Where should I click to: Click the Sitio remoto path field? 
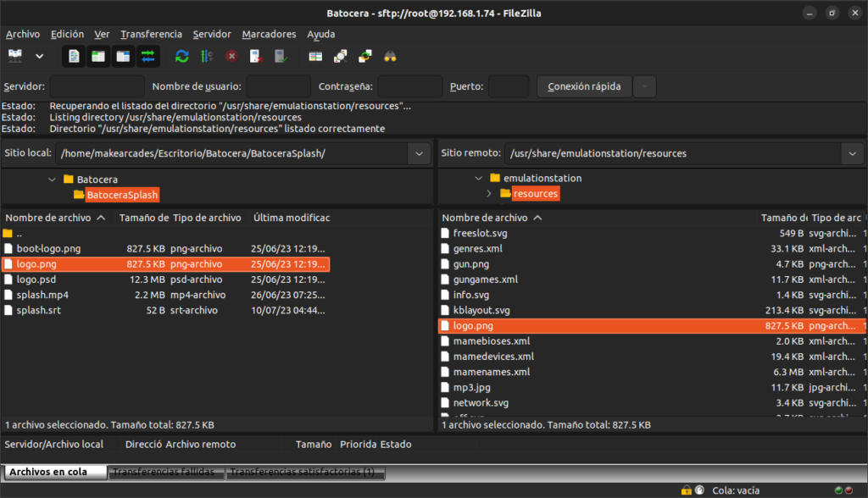673,153
